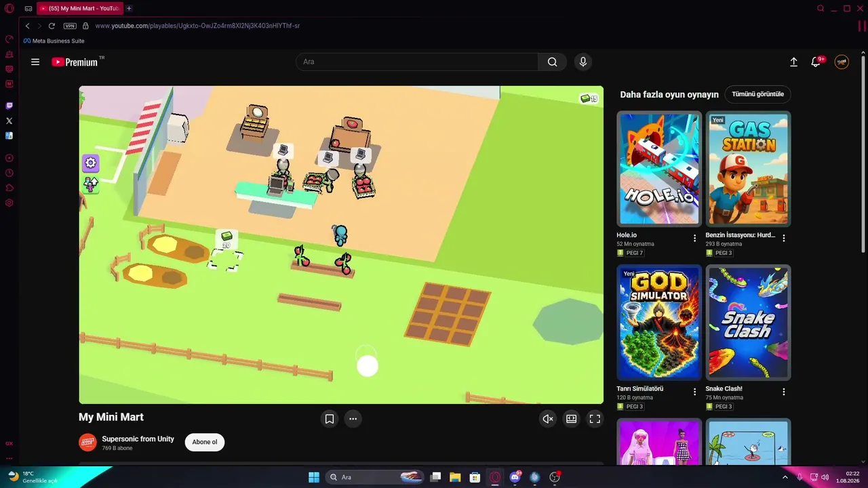Open the YouTube account avatar menu
The width and height of the screenshot is (868, 488).
pyautogui.click(x=842, y=62)
